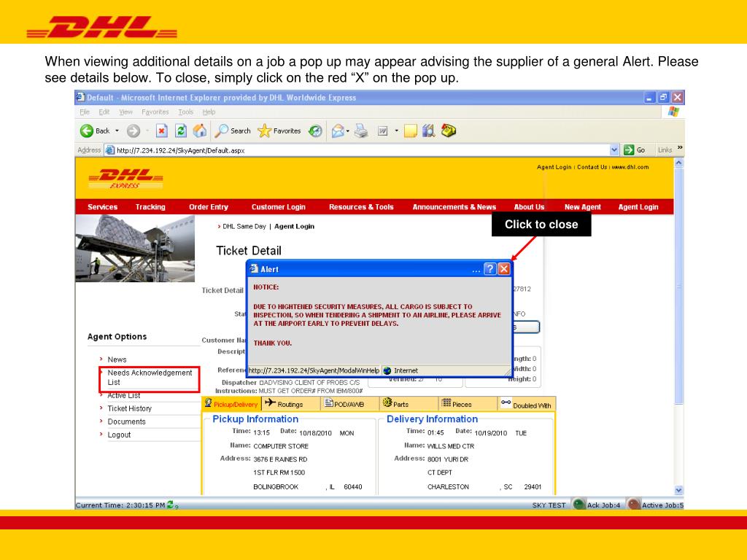Screen dimensions: 747x560
Task: Open Agent Login in red navigation bar
Action: 638,206
